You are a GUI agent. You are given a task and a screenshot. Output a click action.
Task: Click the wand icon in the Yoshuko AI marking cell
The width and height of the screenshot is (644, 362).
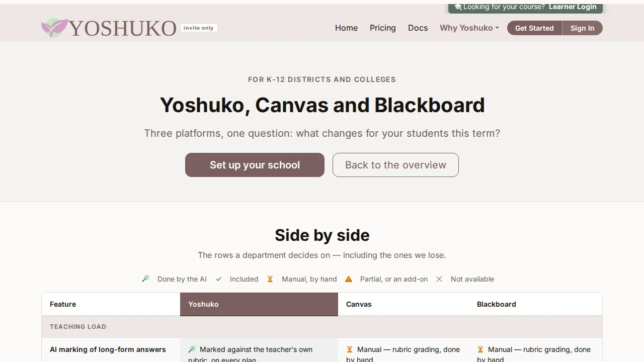[x=192, y=349]
